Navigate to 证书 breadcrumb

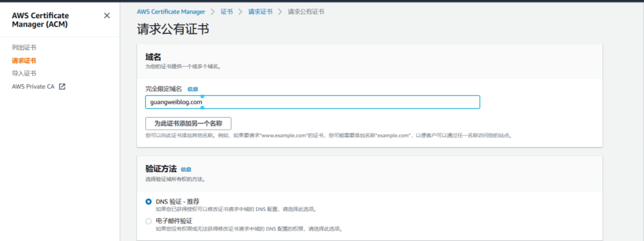click(226, 11)
